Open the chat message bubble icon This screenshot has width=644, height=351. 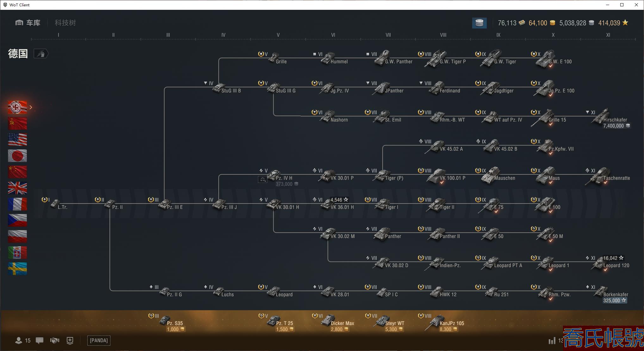pyautogui.click(x=40, y=341)
